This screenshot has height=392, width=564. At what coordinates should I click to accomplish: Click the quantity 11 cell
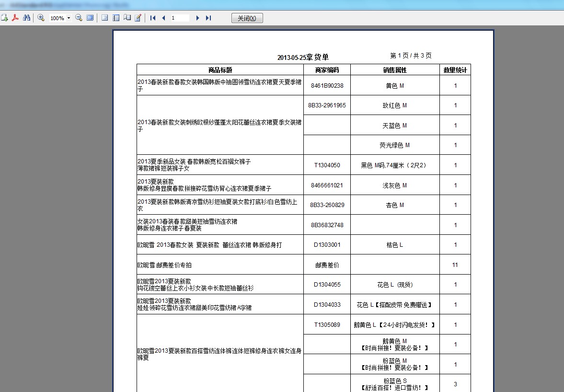(455, 265)
